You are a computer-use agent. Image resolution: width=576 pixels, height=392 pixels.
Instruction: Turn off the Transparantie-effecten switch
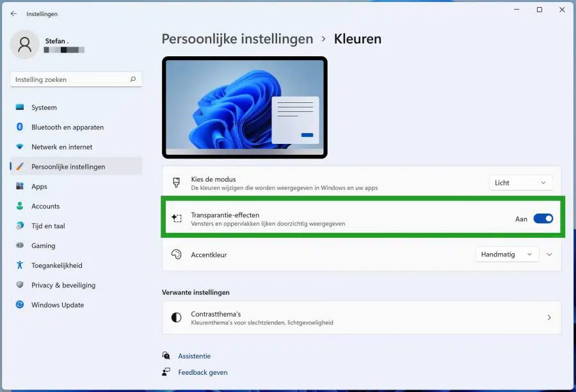543,219
